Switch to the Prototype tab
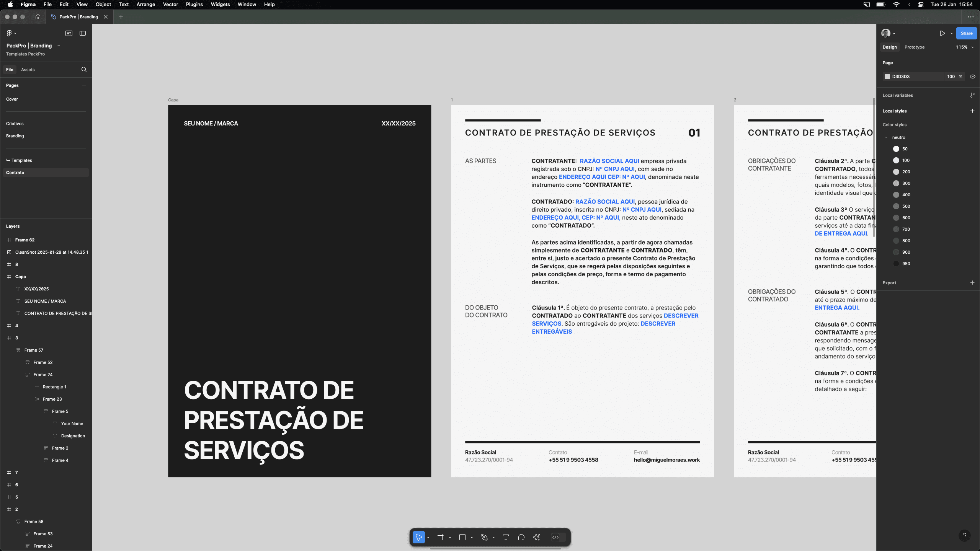This screenshot has width=980, height=551. (914, 47)
